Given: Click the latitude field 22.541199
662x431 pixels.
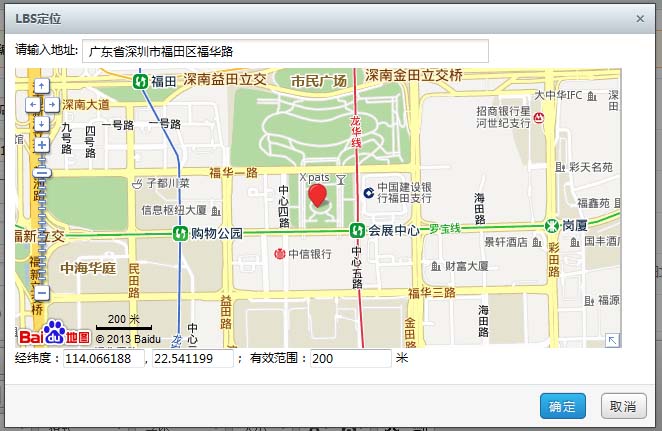Looking at the screenshot, I should coord(193,358).
